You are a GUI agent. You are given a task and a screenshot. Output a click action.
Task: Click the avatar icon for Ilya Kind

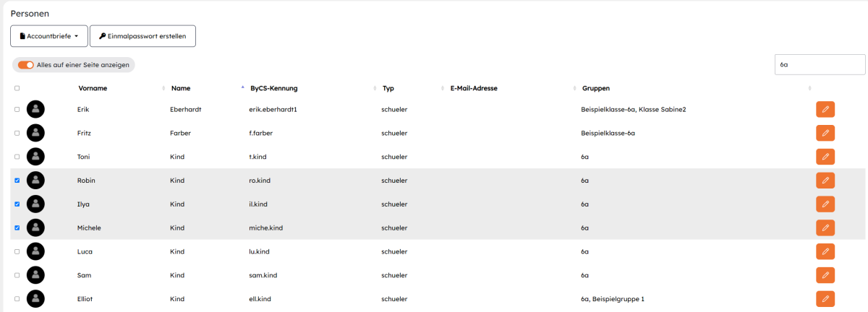point(35,204)
